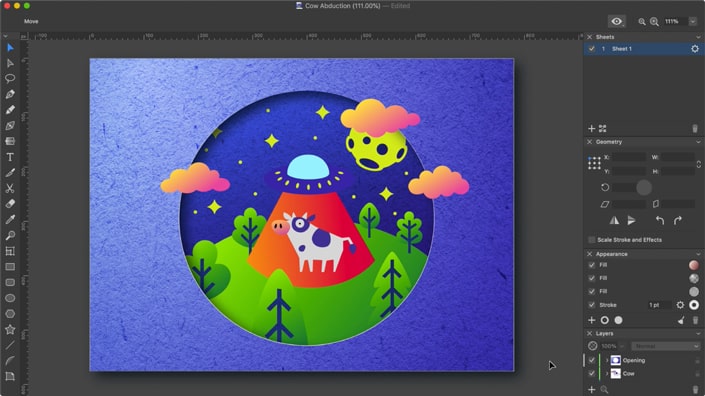
Task: Collapse the Layers panel chevron
Action: tap(698, 334)
